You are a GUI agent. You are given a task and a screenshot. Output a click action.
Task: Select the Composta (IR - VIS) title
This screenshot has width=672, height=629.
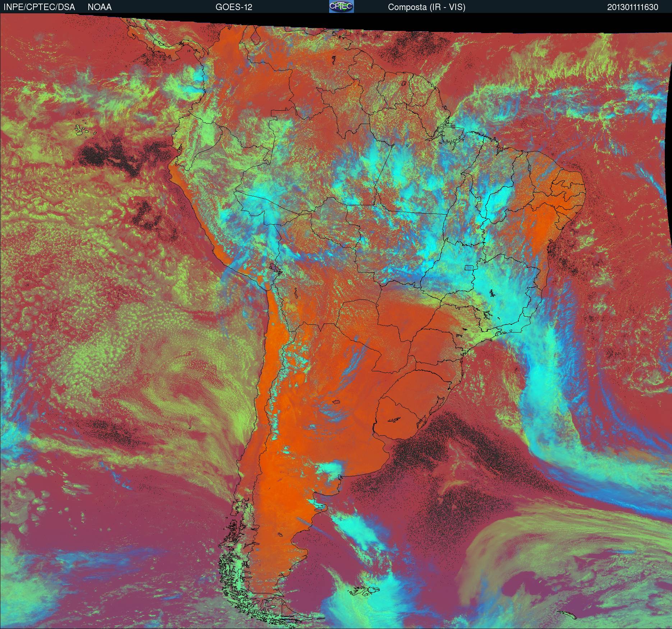427,7
